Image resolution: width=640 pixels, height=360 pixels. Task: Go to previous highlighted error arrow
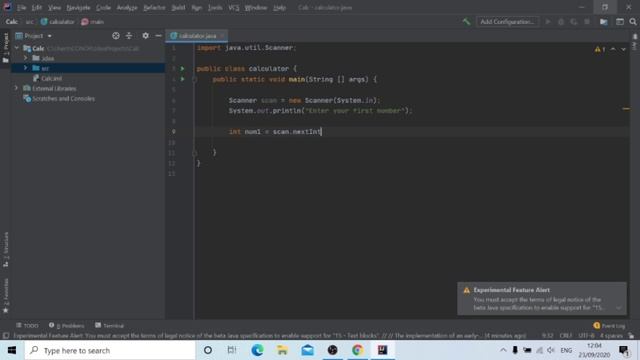click(613, 49)
